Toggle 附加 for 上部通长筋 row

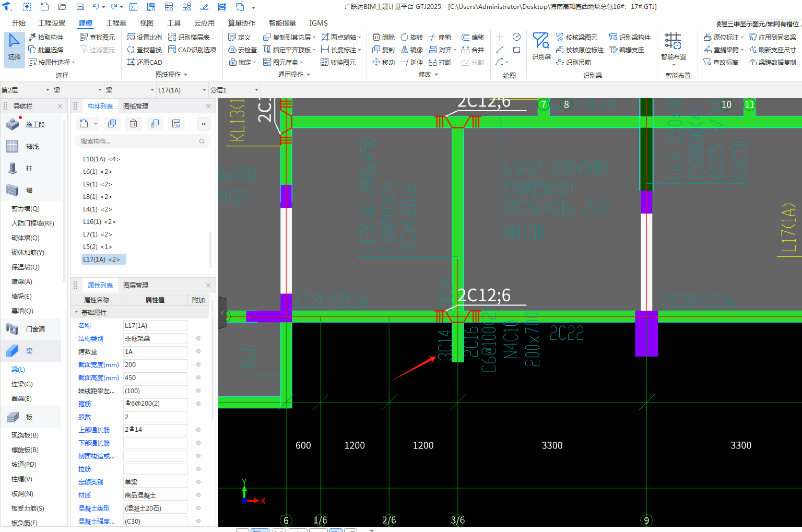click(198, 430)
